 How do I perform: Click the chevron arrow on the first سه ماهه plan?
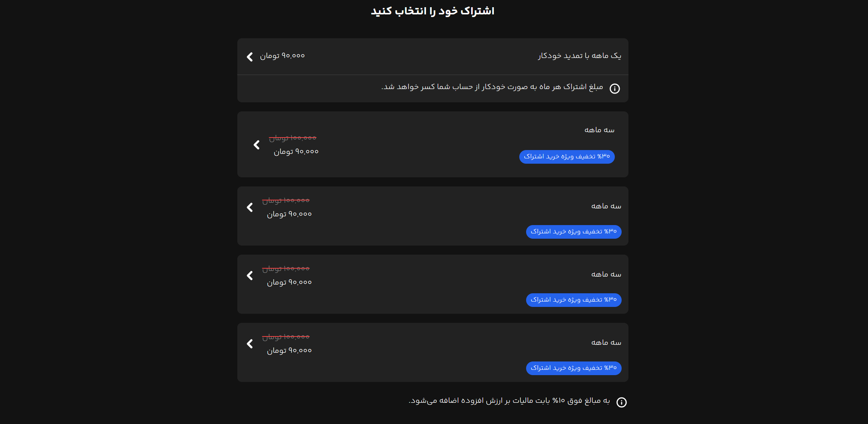click(x=257, y=145)
